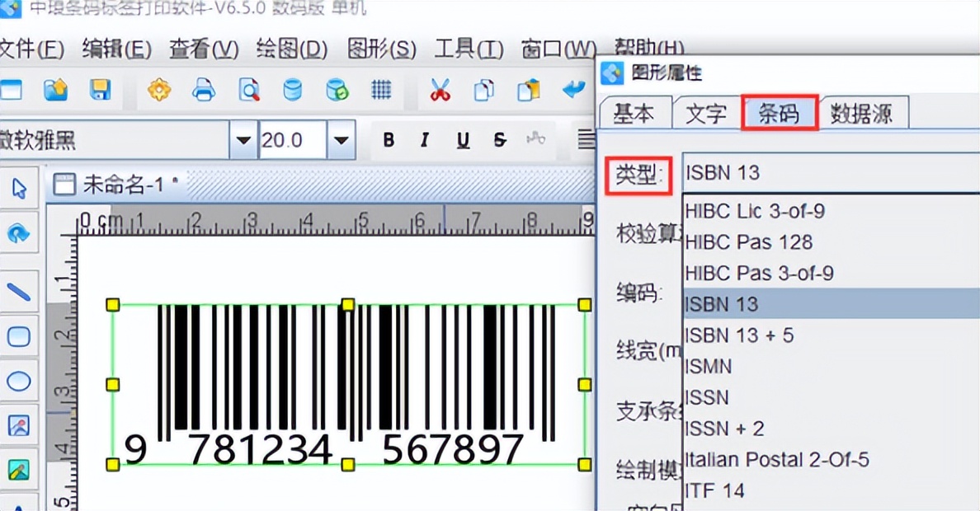The image size is (980, 511).
Task: Select the rounded rectangle drawing tool
Action: click(19, 337)
